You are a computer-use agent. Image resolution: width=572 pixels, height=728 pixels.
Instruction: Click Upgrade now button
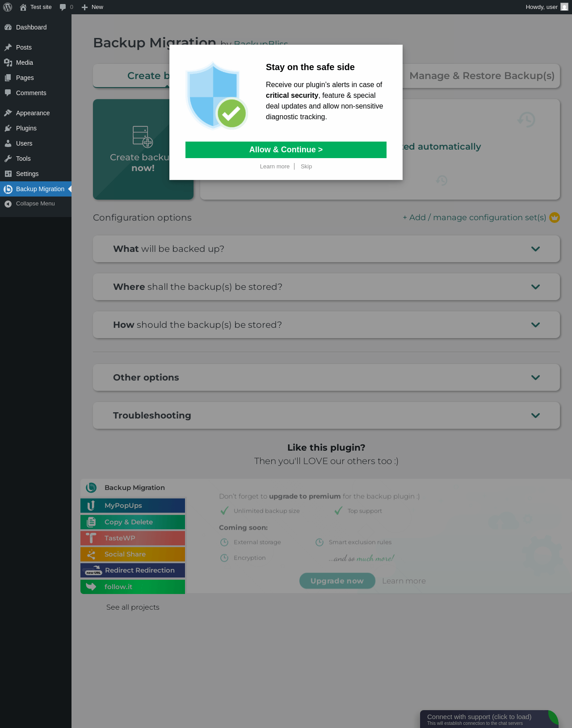[x=337, y=581]
